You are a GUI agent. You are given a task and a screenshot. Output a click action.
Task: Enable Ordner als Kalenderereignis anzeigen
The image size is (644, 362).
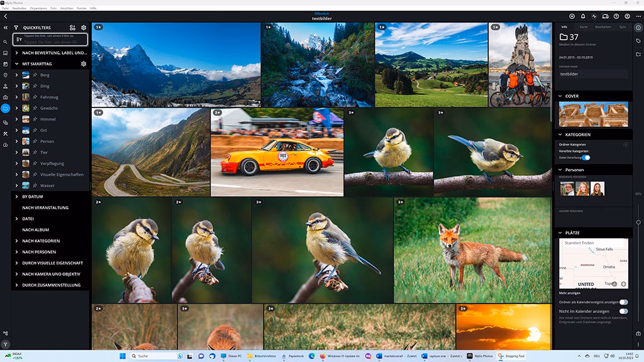[x=623, y=302]
